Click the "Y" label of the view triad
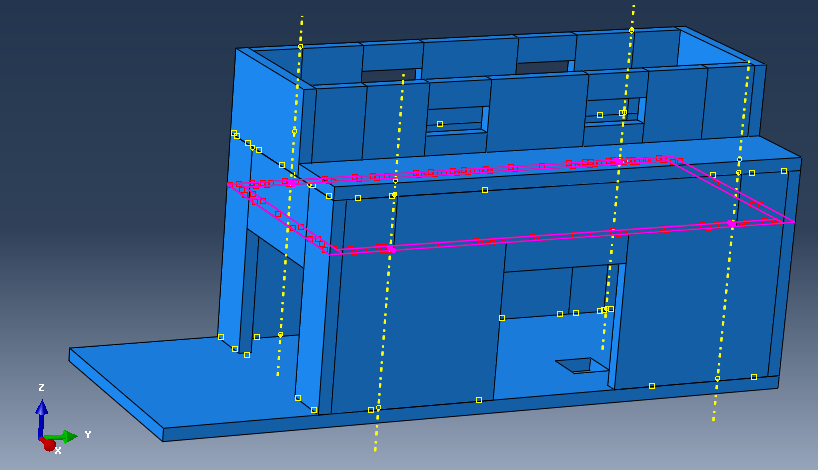The image size is (819, 470). click(x=88, y=434)
